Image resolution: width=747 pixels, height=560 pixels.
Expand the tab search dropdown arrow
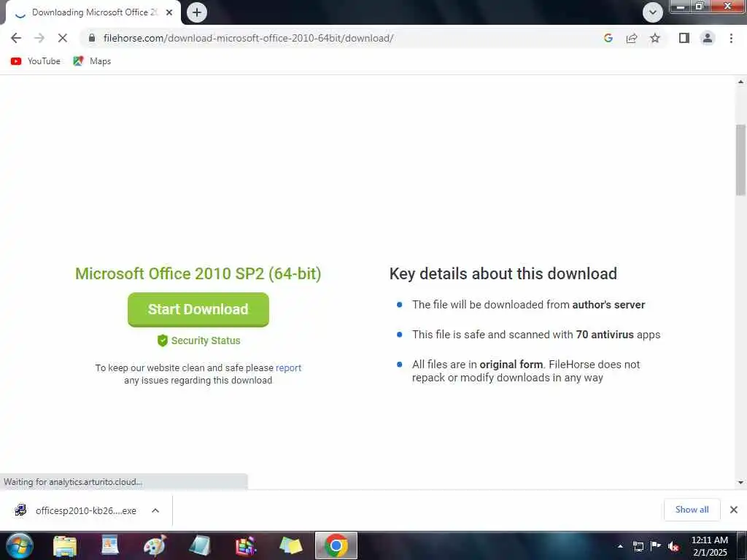tap(653, 12)
